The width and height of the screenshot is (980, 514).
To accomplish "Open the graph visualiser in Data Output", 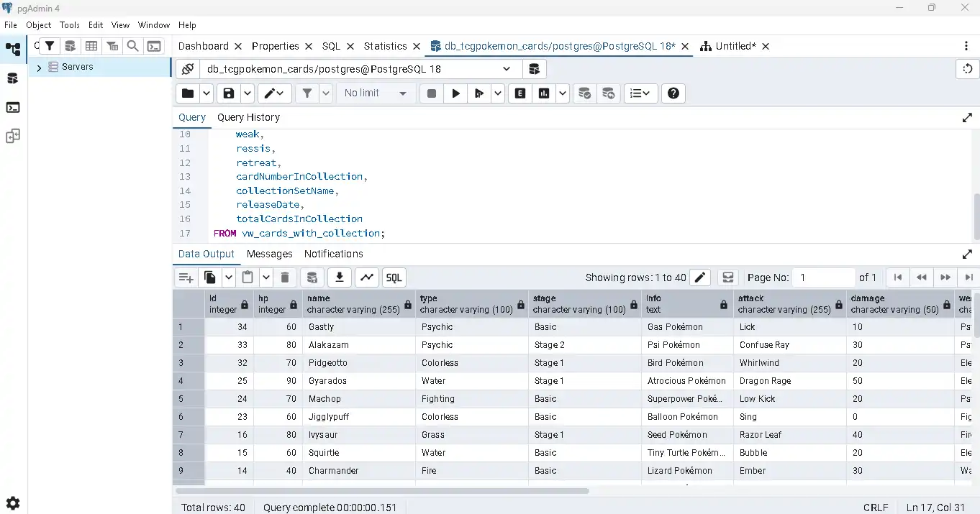I will tap(367, 277).
